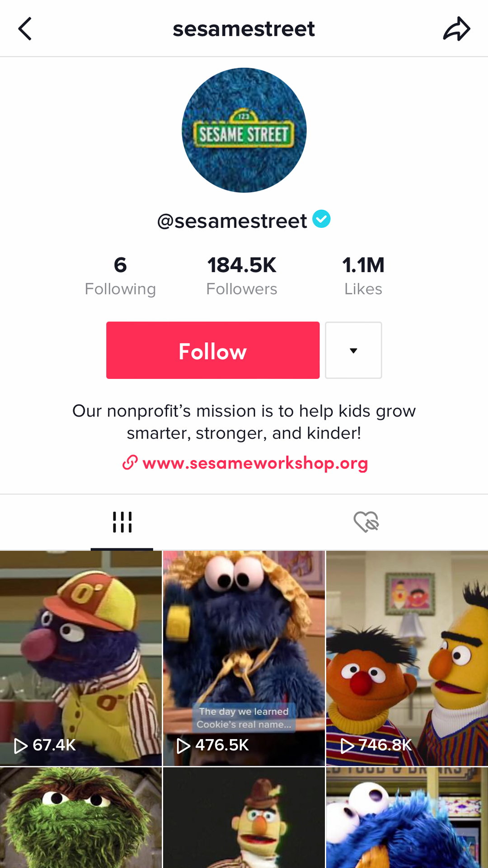Tap the blue verified badge

pyautogui.click(x=321, y=219)
